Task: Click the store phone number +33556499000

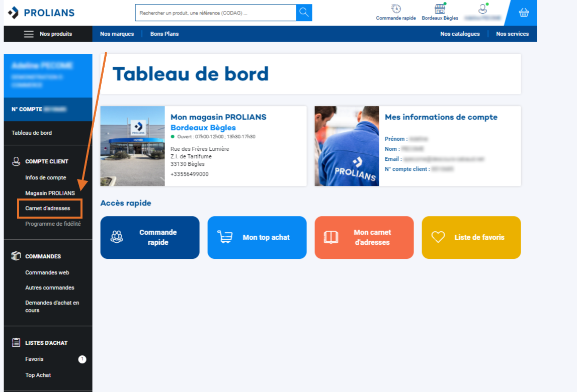Action: click(190, 174)
